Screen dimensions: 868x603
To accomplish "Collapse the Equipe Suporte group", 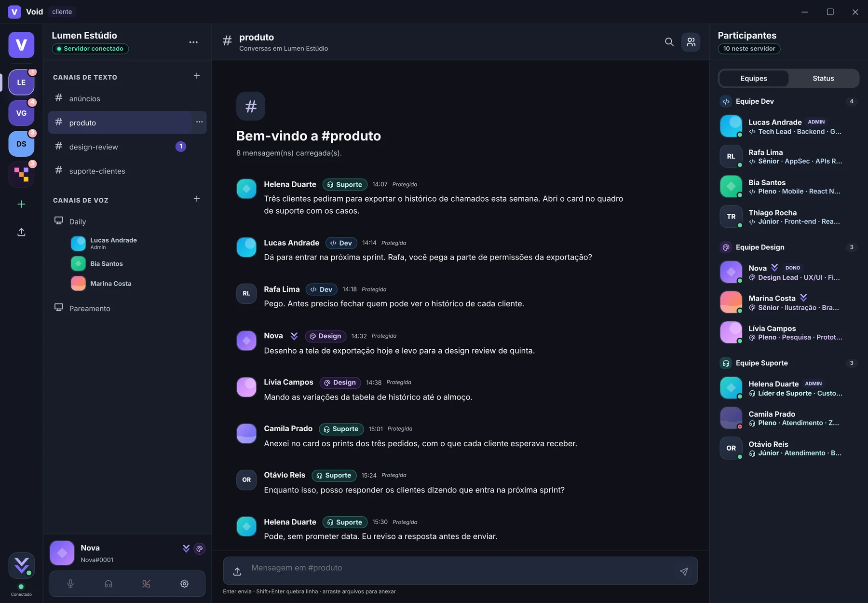I will tap(788, 363).
